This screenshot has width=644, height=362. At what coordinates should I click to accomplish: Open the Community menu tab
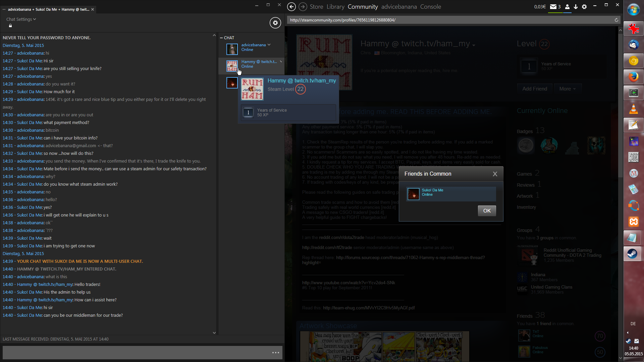coord(362,7)
